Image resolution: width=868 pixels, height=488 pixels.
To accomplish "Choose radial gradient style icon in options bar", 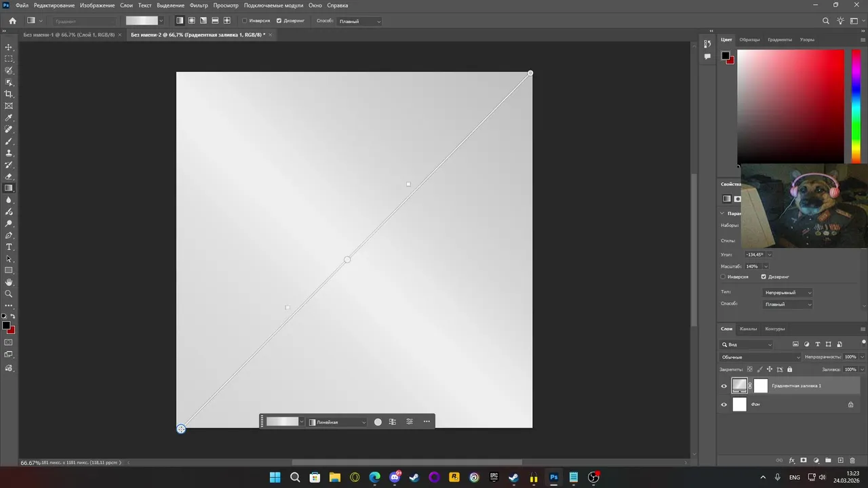I will (192, 21).
